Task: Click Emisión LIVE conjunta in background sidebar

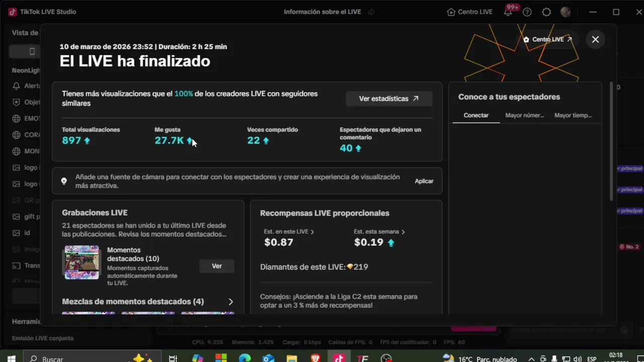Action: pyautogui.click(x=43, y=338)
